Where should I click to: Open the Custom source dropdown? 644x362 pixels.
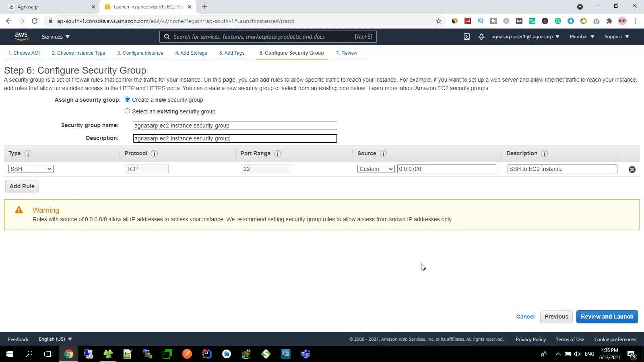(376, 169)
